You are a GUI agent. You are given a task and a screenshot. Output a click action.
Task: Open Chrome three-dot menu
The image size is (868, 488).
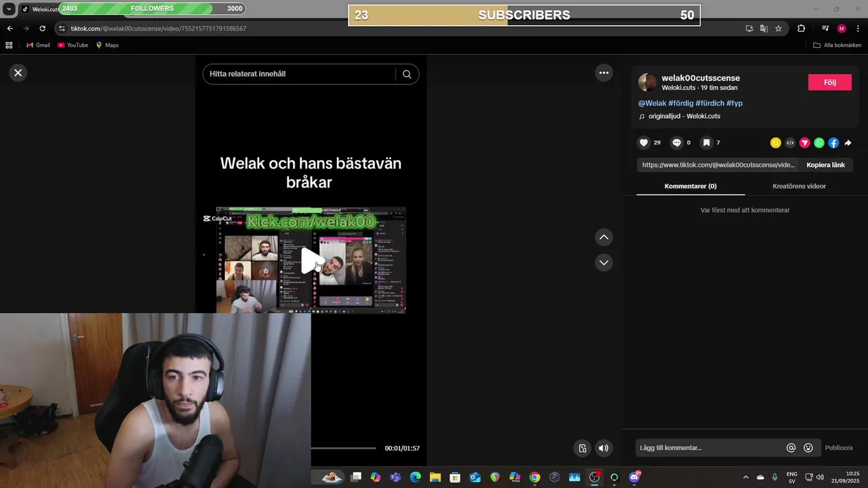click(x=859, y=28)
